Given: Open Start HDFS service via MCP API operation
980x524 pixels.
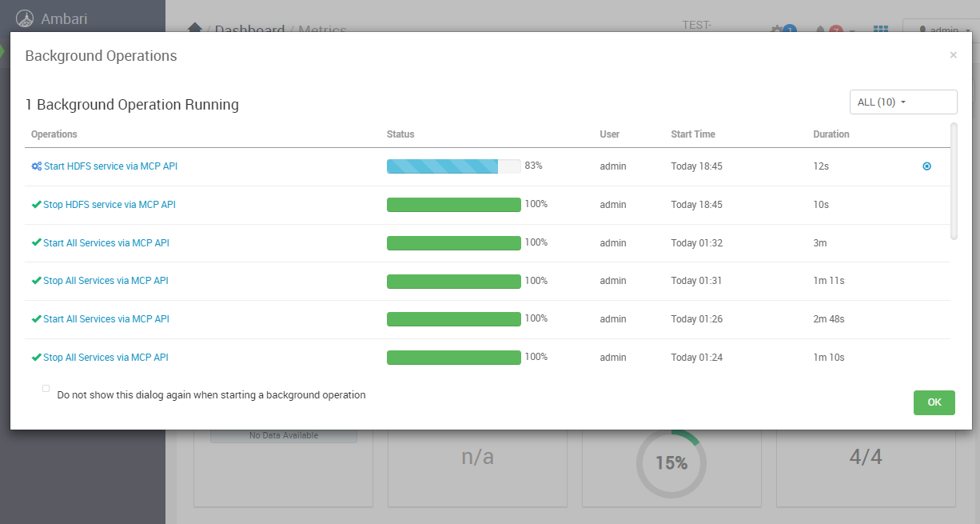Looking at the screenshot, I should 110,166.
